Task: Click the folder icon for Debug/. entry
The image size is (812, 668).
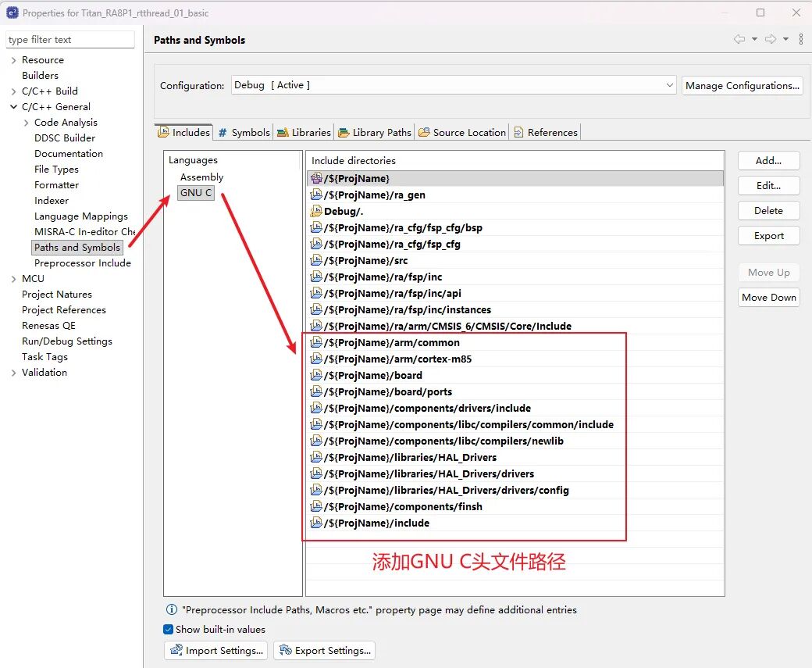Action: [x=316, y=211]
